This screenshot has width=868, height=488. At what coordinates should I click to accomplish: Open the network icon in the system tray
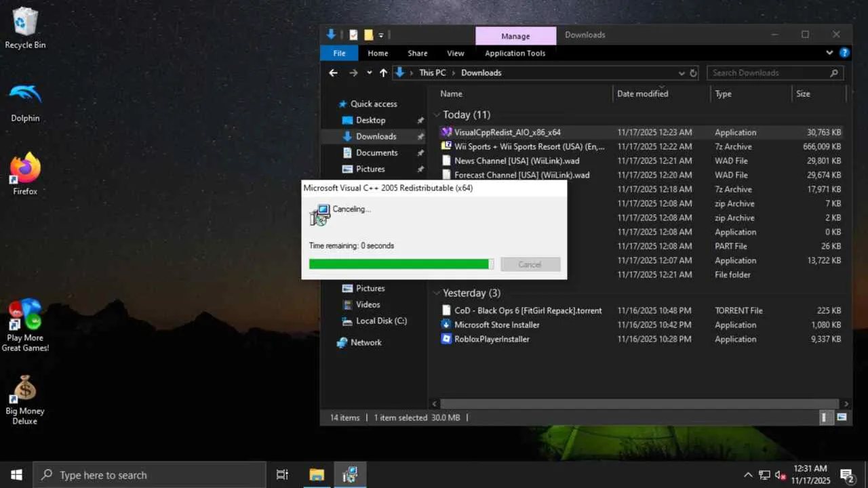point(764,475)
